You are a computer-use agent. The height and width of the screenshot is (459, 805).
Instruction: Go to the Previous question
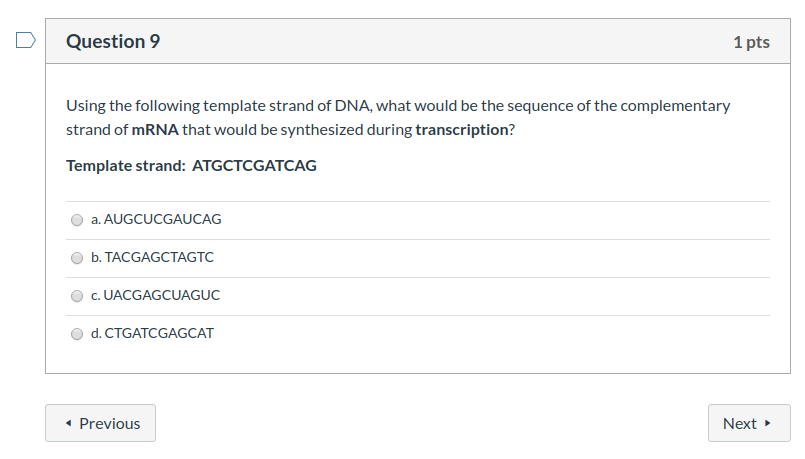101,423
